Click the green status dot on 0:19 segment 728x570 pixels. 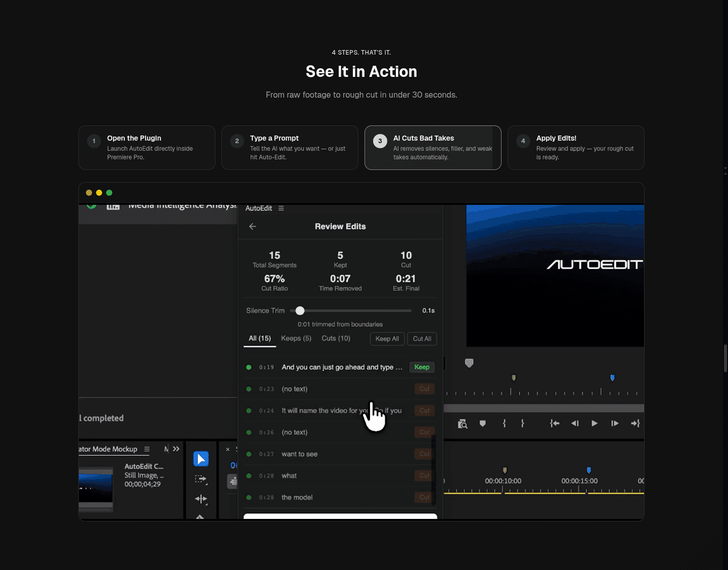[x=249, y=367]
